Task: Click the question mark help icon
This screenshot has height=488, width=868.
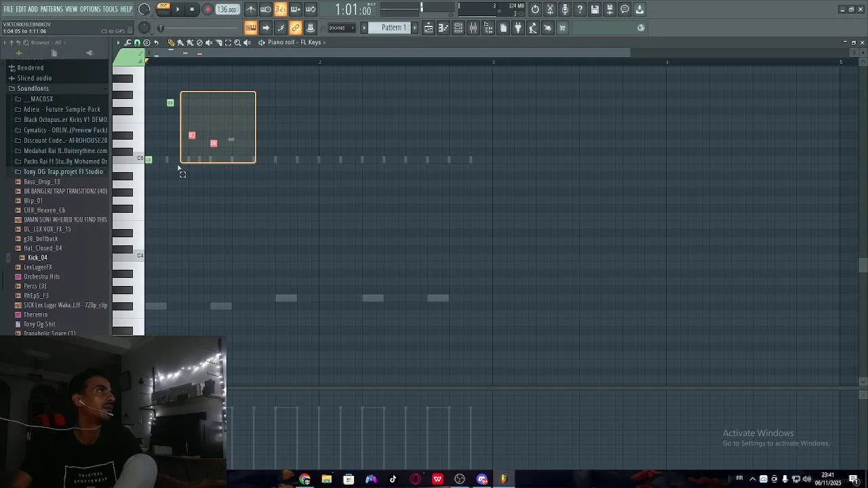Action: (580, 9)
